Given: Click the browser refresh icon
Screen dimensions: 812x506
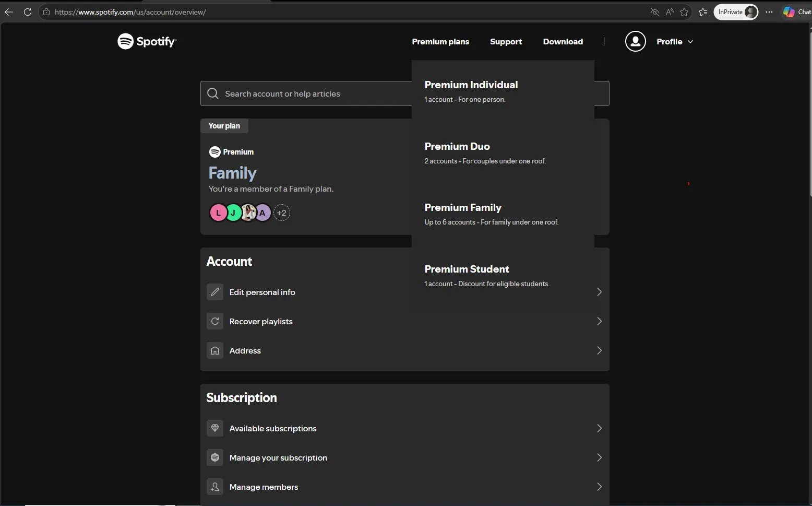Looking at the screenshot, I should point(28,12).
